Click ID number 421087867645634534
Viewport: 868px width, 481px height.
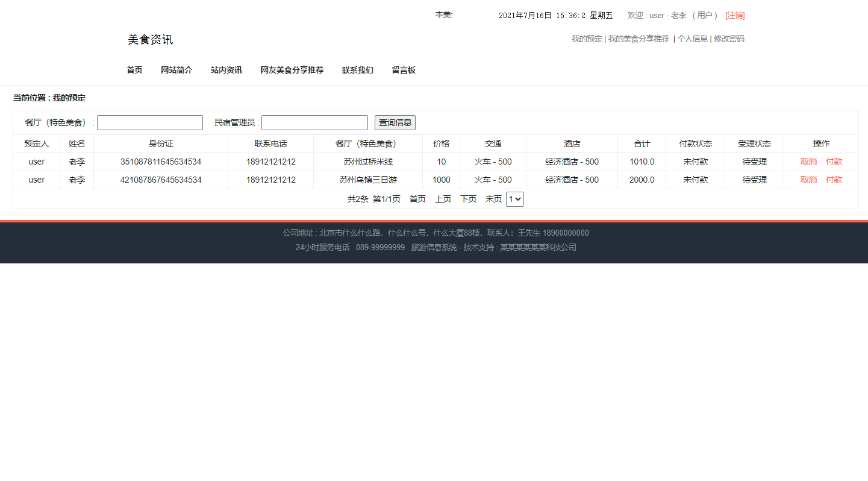click(161, 180)
